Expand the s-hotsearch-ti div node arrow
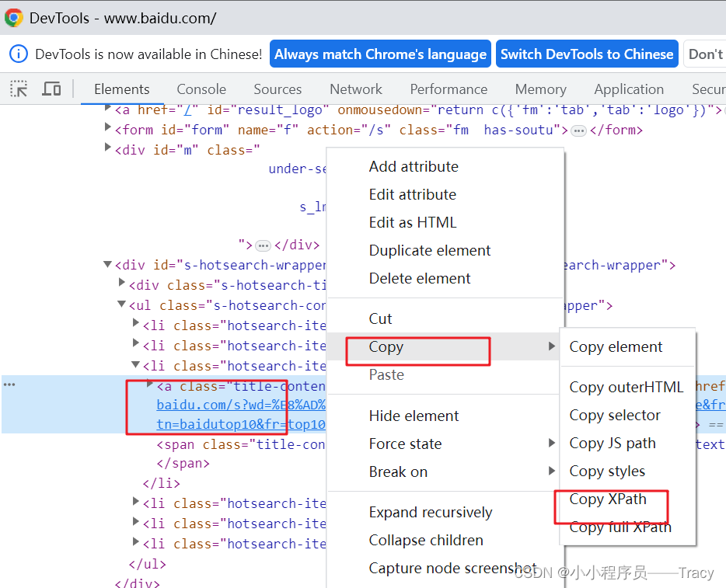 [x=122, y=282]
